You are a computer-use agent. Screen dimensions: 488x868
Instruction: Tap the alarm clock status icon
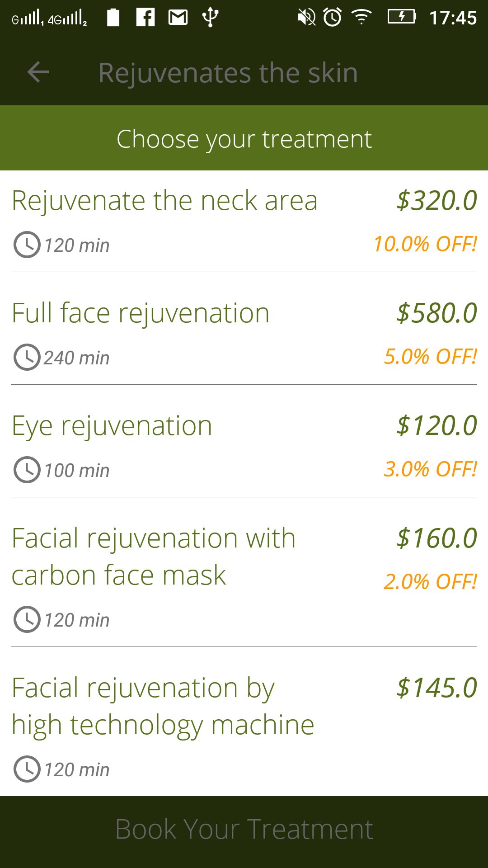[333, 18]
